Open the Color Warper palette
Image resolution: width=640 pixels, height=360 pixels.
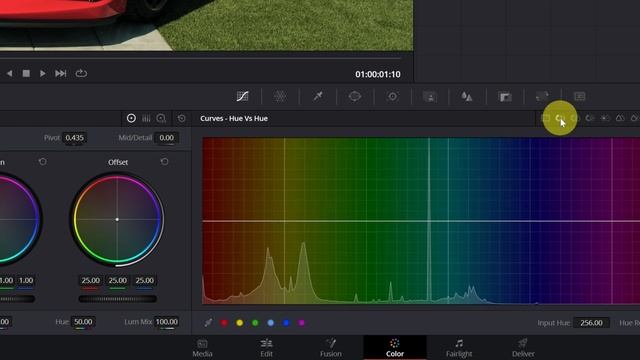280,96
